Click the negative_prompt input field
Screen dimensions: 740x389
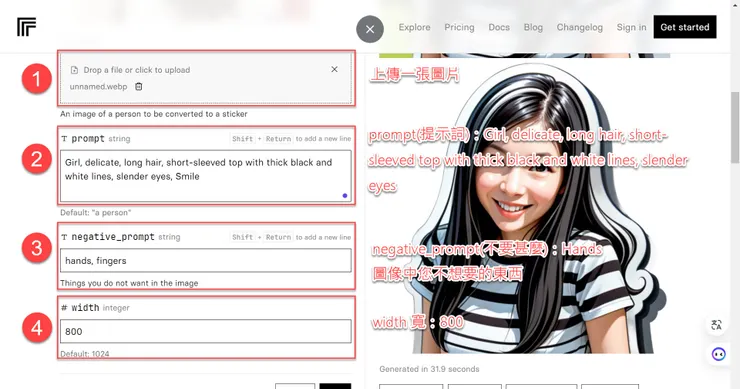pyautogui.click(x=205, y=261)
